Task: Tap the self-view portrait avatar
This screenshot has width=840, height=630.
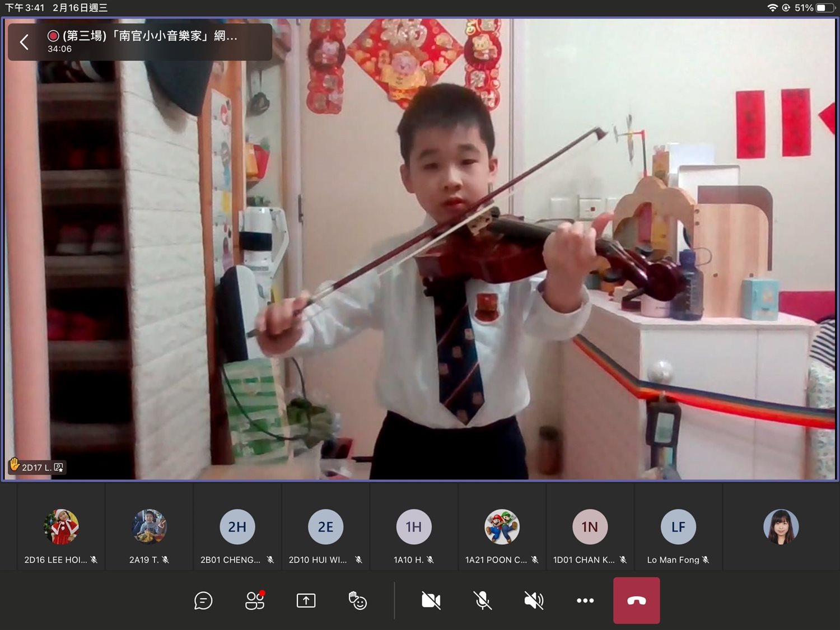Action: coord(781,527)
